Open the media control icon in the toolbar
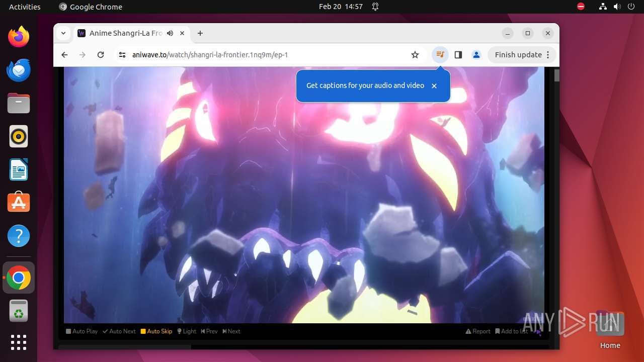The width and height of the screenshot is (644, 362). point(440,55)
